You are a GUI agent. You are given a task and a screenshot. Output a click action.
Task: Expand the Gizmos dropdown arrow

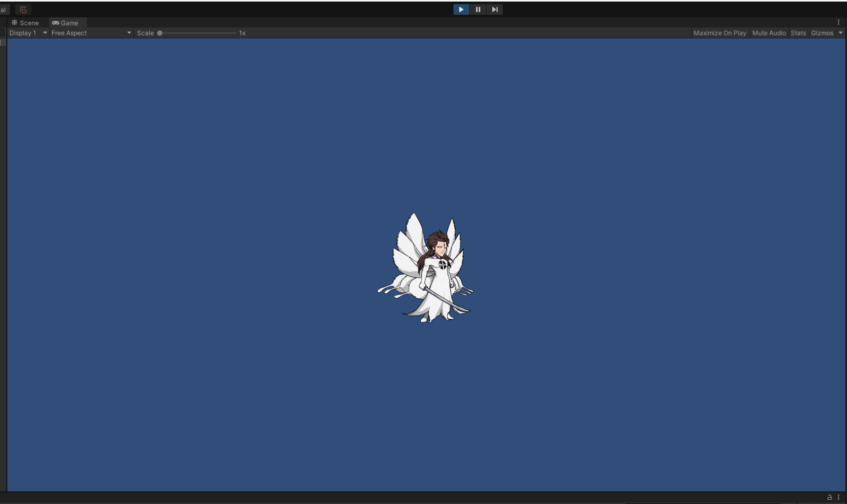841,33
